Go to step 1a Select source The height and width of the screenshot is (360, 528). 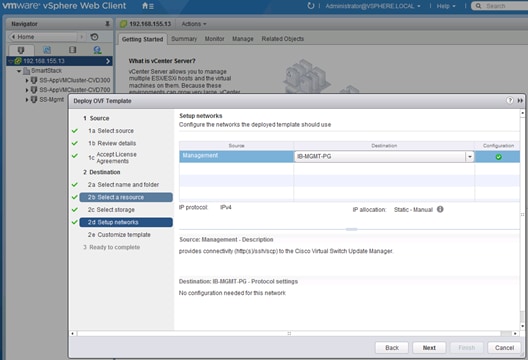click(111, 131)
